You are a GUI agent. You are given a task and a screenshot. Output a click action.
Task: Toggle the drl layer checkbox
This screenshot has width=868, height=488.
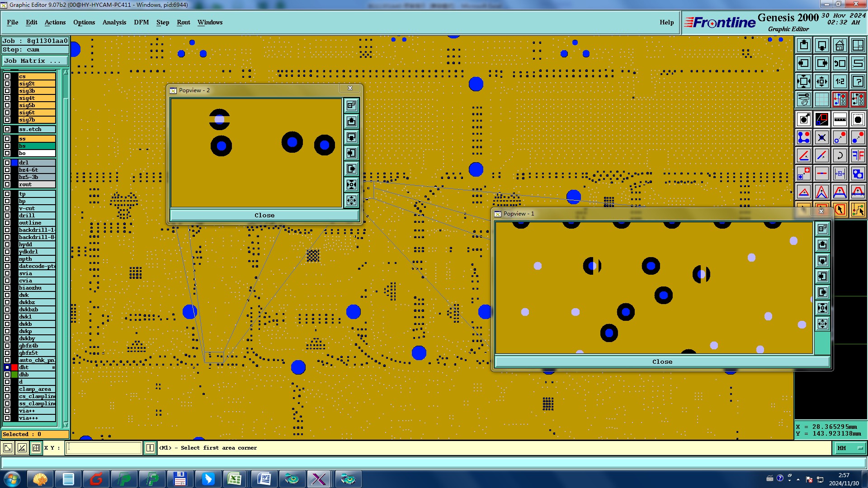[x=7, y=163]
